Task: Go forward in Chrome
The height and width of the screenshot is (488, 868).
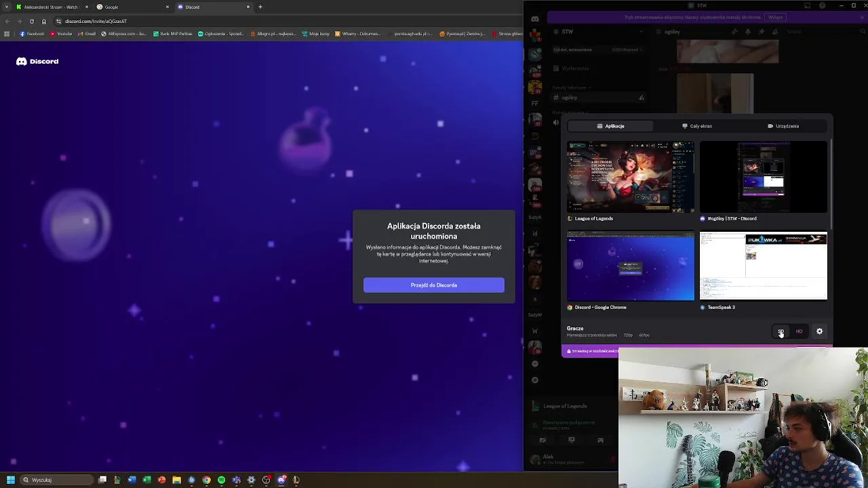Action: (x=19, y=21)
